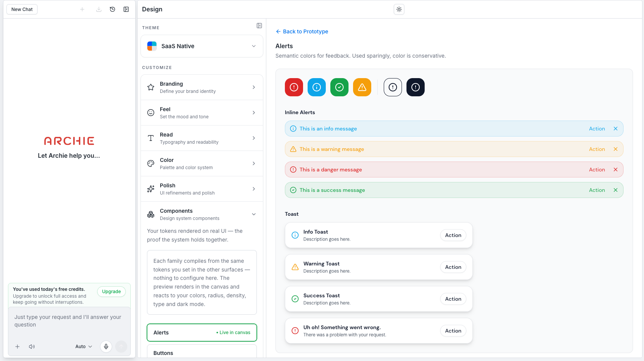Viewport: 644px width, 361px height.
Task: Click Action button on Info Toast
Action: coord(453,235)
